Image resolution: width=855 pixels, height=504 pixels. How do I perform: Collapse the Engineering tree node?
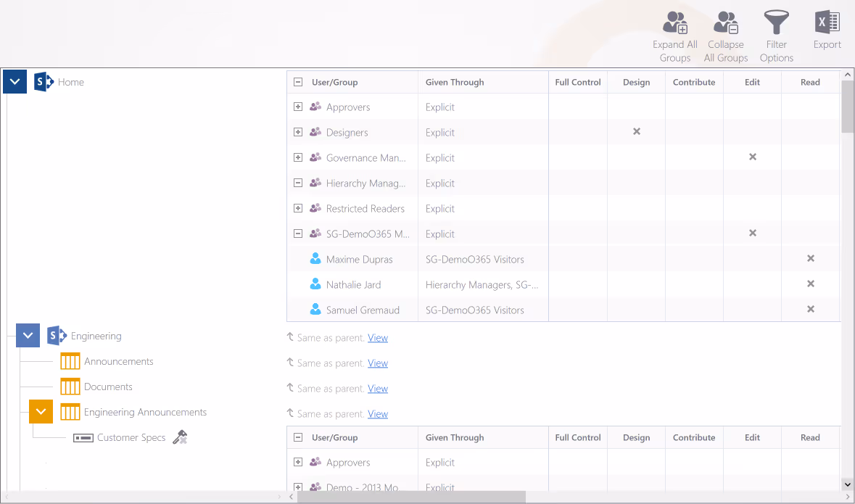(x=28, y=336)
